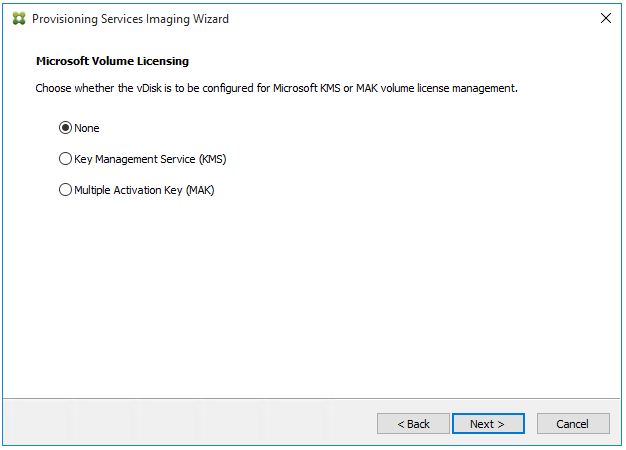626x450 pixels.
Task: Select the None radio button circle
Action: pyautogui.click(x=66, y=128)
